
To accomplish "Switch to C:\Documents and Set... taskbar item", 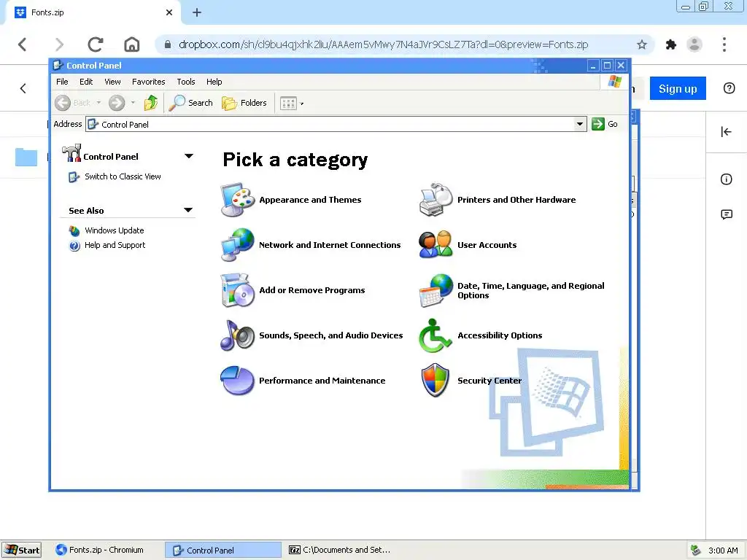I will pyautogui.click(x=341, y=550).
